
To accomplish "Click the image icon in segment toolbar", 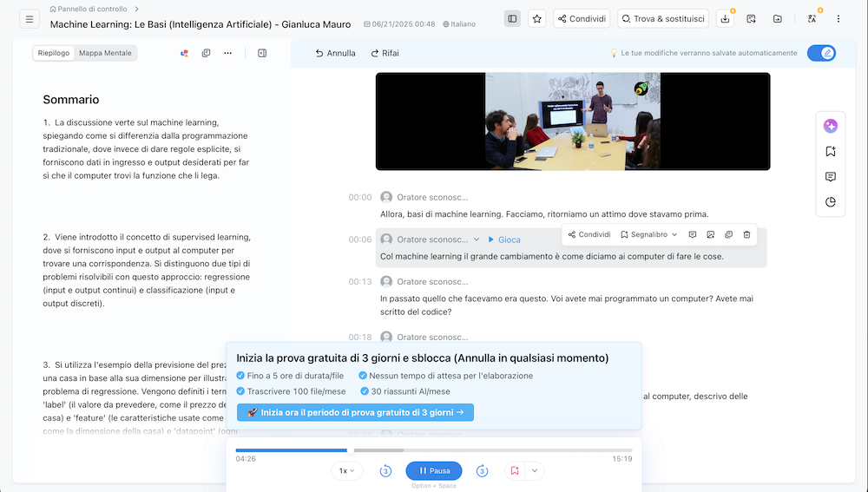I will (710, 234).
